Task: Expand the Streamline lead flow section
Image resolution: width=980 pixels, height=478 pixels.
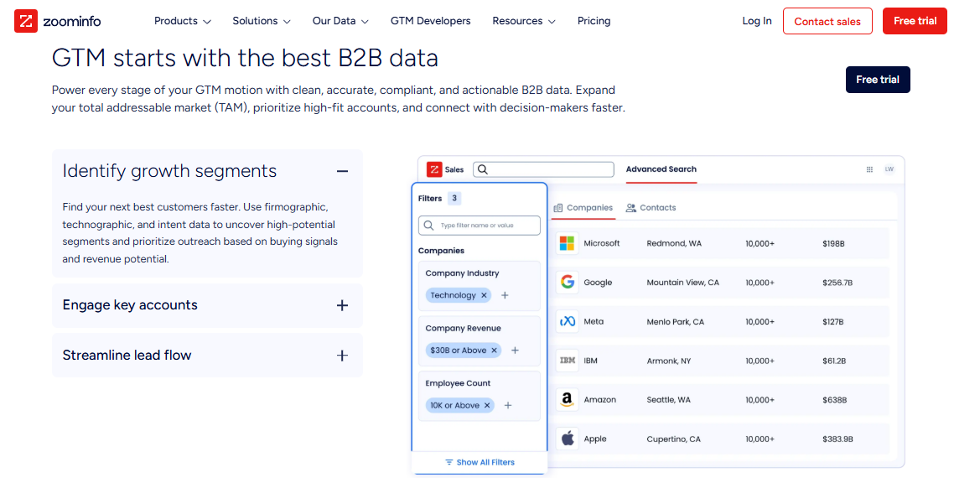Action: (342, 356)
